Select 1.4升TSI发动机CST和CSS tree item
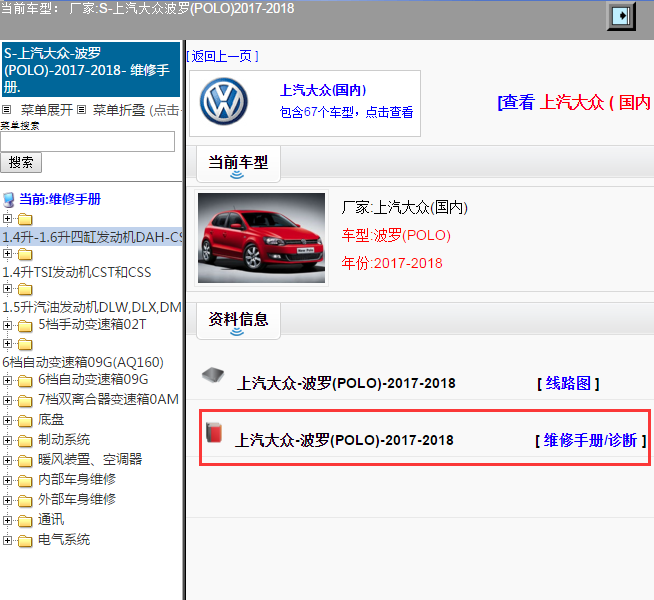The image size is (654, 600). (x=77, y=272)
